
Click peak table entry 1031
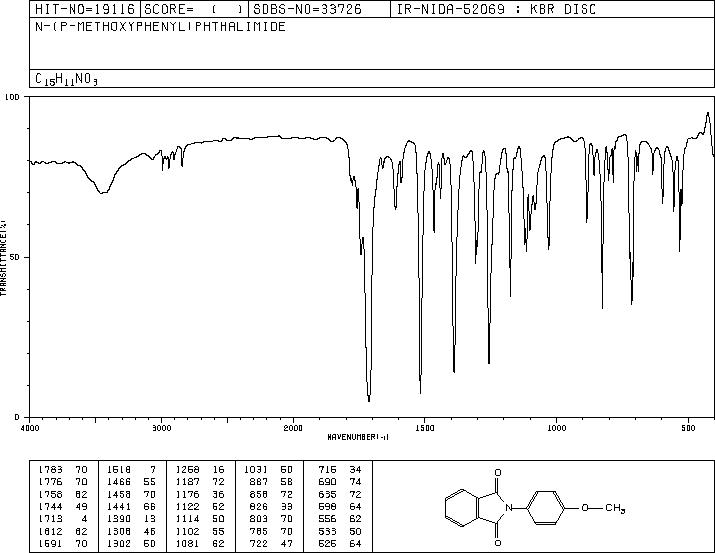pyautogui.click(x=256, y=469)
